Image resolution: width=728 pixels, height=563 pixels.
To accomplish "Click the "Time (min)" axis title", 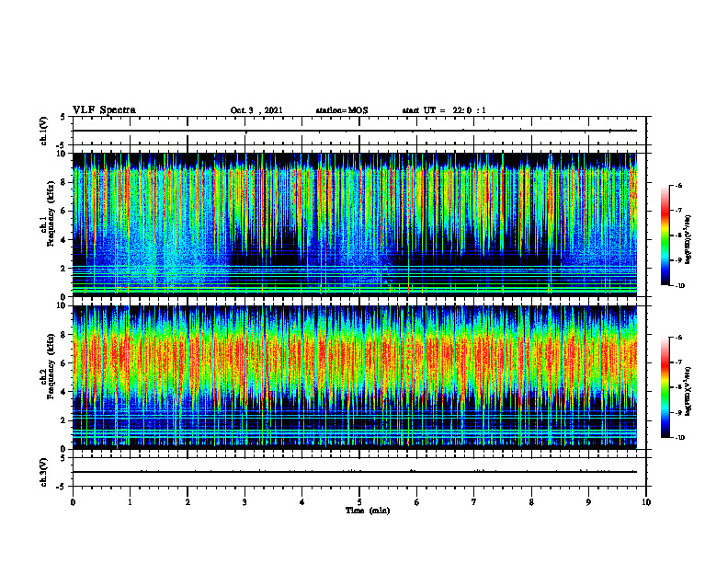I will point(368,511).
